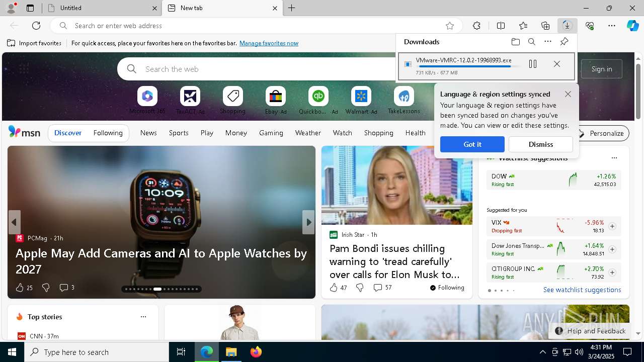
Task: Select the Following feed tab
Action: tap(108, 133)
